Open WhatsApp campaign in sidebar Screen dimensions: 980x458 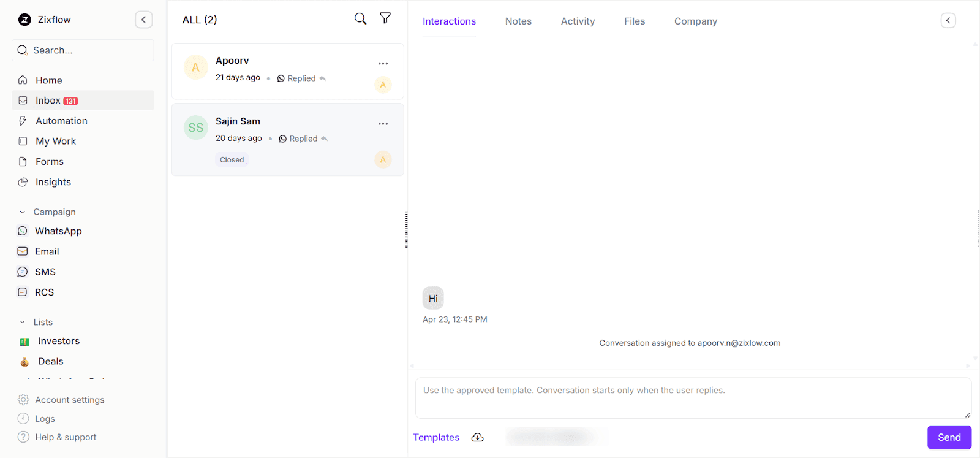(x=58, y=231)
